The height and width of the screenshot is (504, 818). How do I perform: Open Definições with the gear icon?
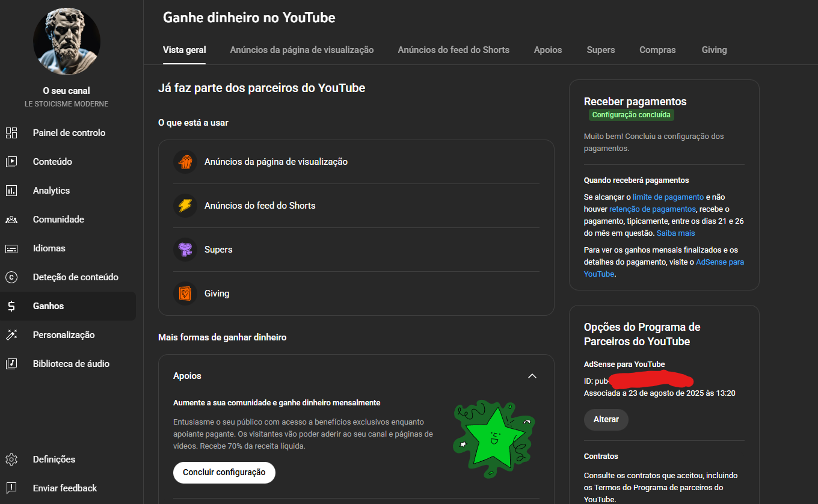click(11, 459)
